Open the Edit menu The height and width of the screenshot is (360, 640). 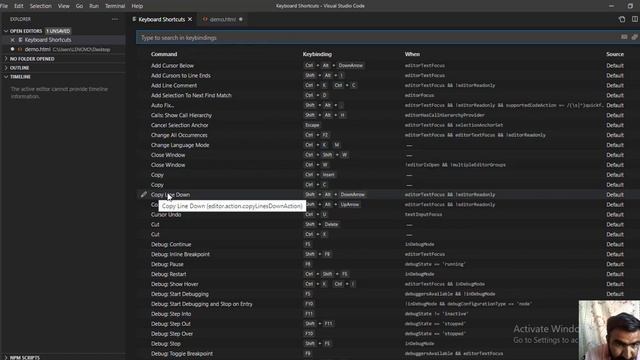(19, 6)
